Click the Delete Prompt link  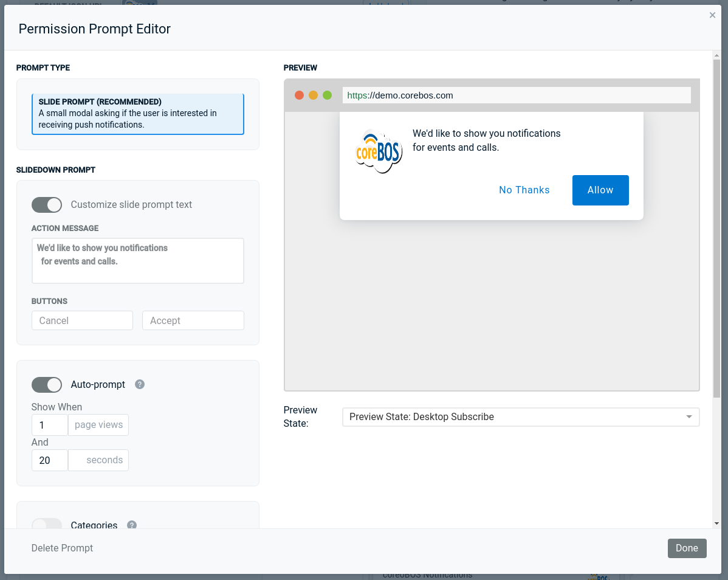pyautogui.click(x=62, y=548)
